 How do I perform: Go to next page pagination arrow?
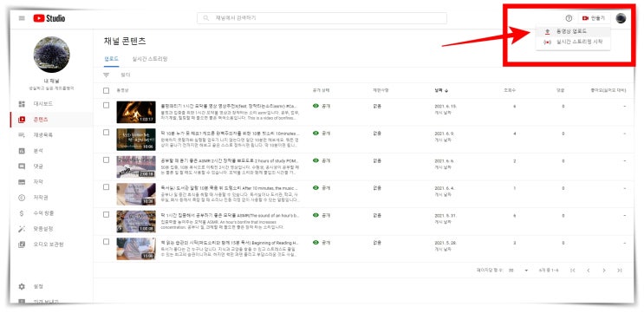(x=604, y=271)
